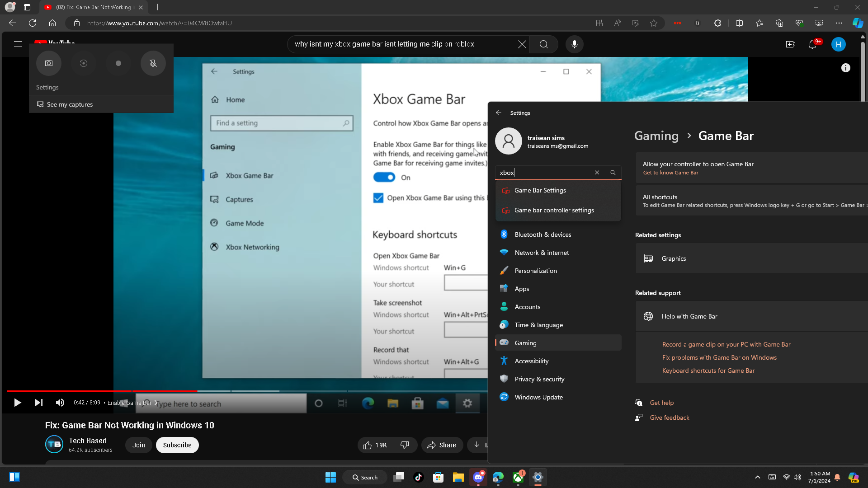Open Edge browser extensions menu
The width and height of the screenshot is (868, 488).
click(717, 23)
